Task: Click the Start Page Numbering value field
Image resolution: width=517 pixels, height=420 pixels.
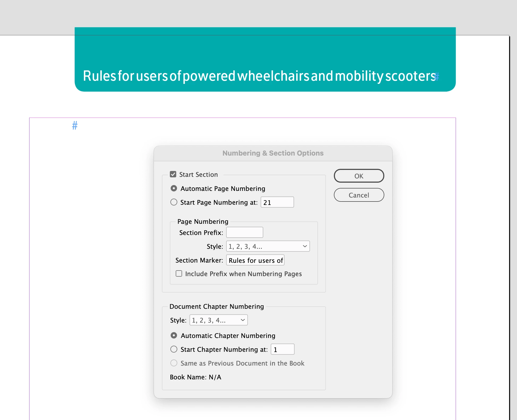Action: click(277, 202)
